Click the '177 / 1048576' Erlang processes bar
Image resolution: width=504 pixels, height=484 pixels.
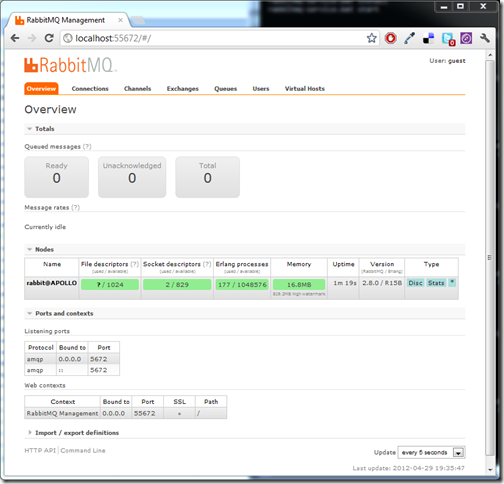[x=242, y=284]
